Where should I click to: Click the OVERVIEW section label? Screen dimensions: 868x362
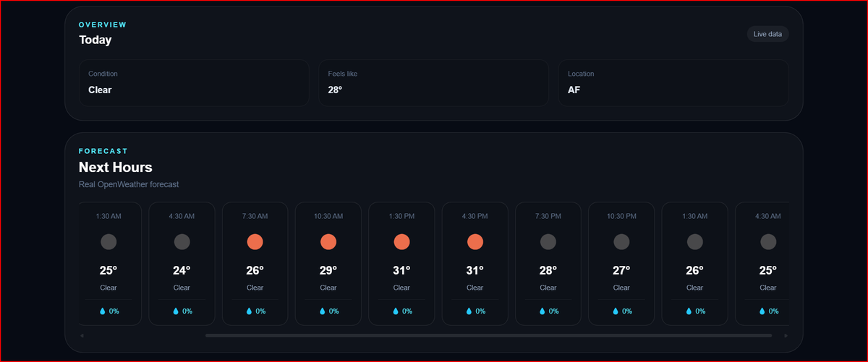[x=103, y=25]
